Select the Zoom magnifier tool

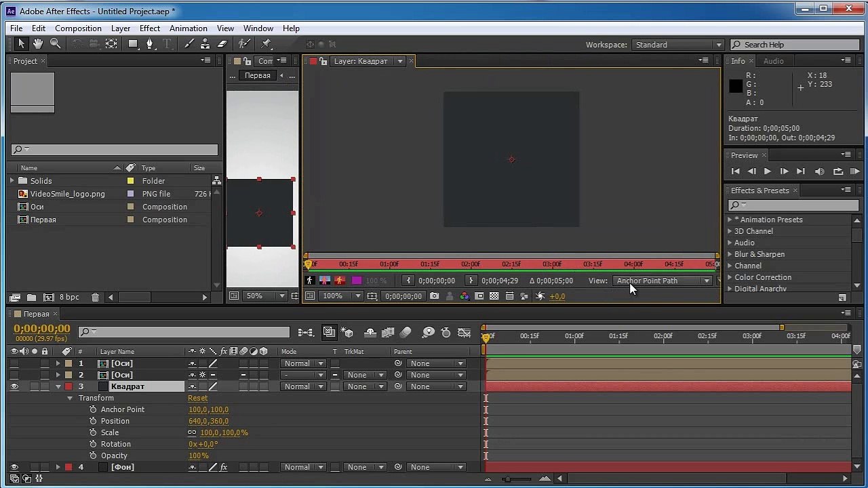(x=56, y=44)
